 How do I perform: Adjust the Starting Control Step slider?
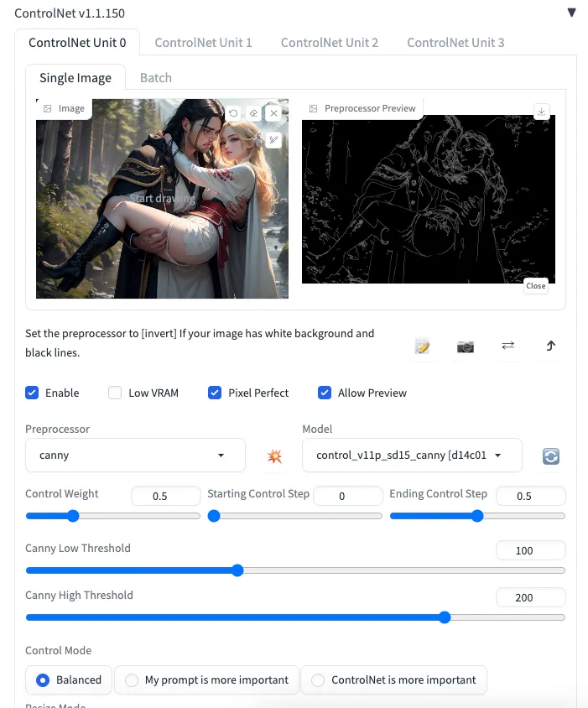(x=295, y=516)
